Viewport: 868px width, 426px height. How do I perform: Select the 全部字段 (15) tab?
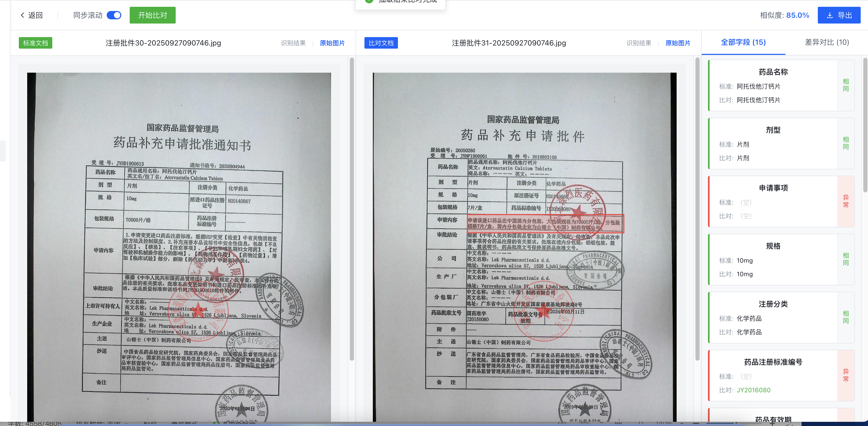coord(743,42)
